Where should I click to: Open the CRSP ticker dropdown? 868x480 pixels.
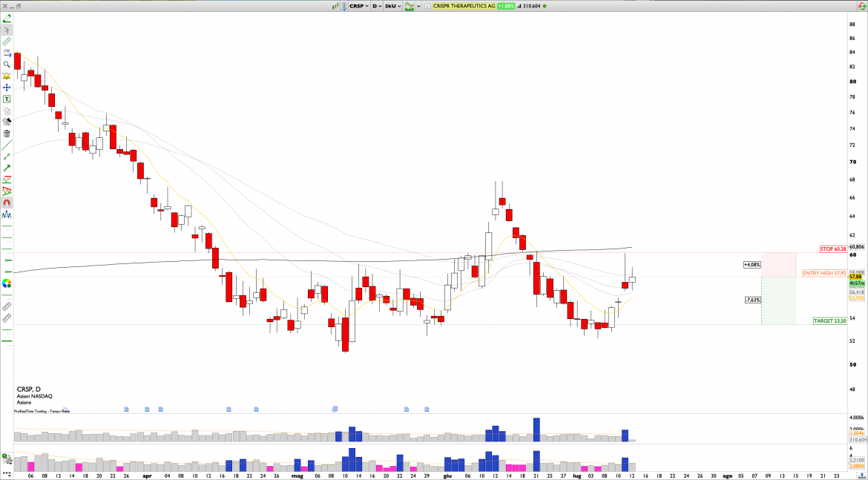coord(359,6)
